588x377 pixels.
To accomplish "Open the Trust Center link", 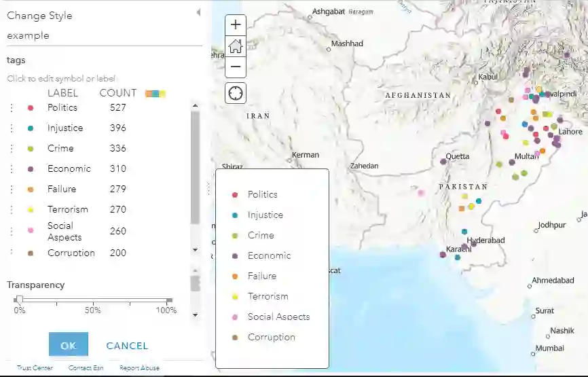I will pos(35,368).
